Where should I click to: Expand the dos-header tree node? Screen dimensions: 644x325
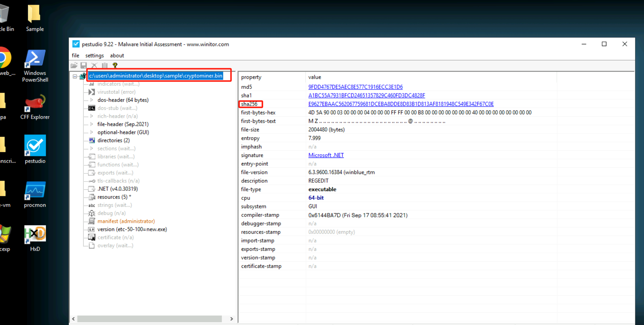pyautogui.click(x=92, y=100)
